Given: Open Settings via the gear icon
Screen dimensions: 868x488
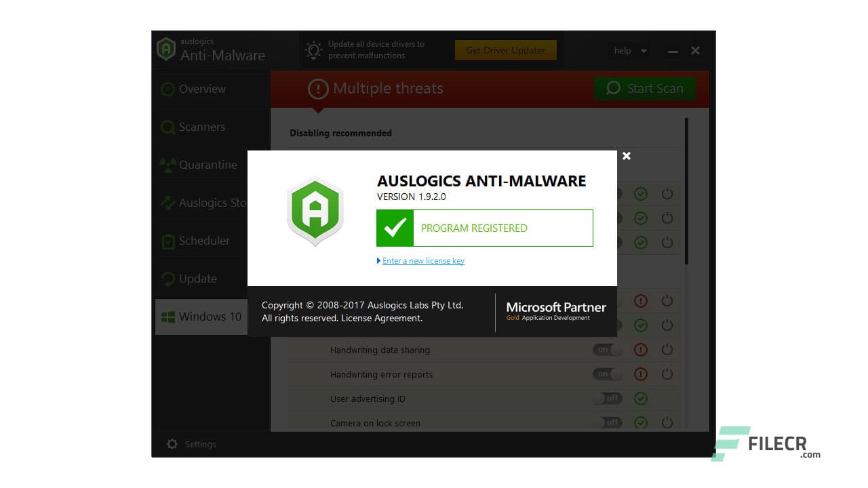Looking at the screenshot, I should pos(173,444).
